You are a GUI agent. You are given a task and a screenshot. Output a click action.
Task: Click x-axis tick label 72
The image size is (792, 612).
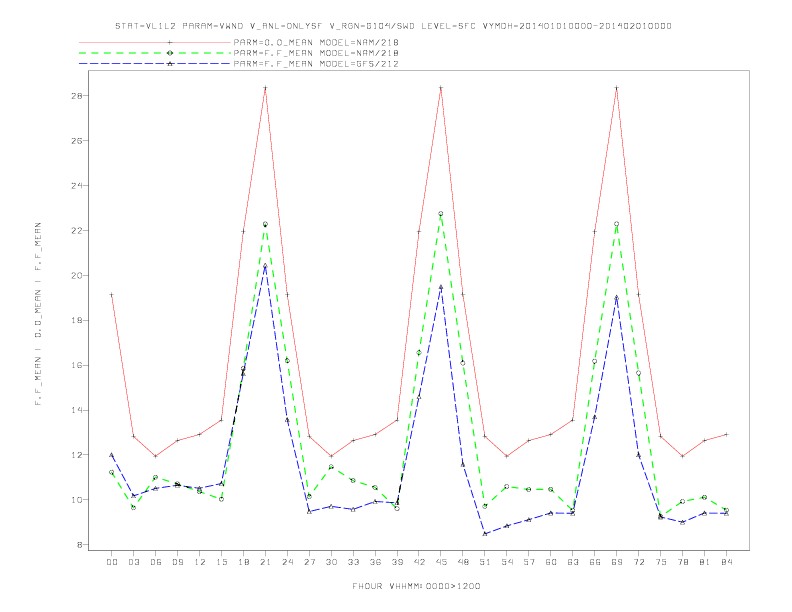[x=638, y=562]
